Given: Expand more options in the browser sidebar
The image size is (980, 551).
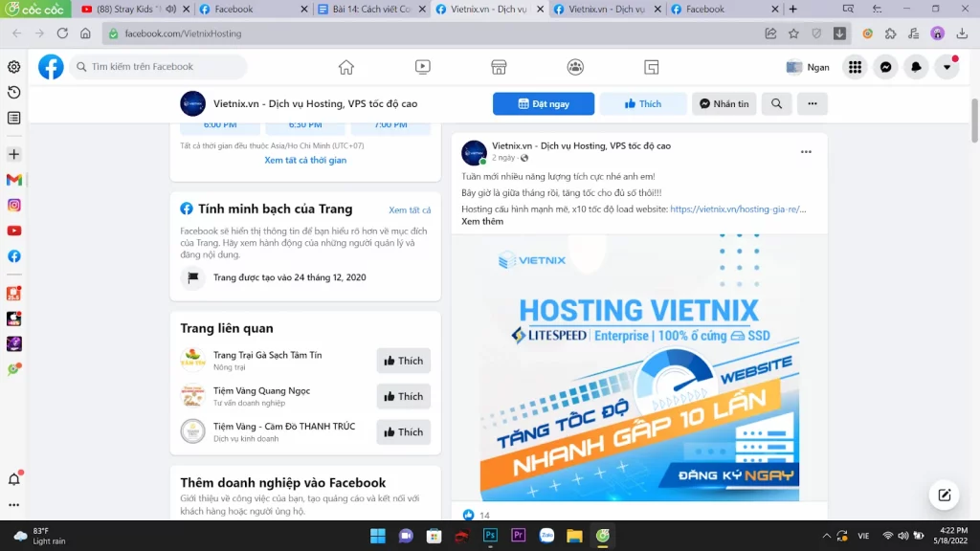Looking at the screenshot, I should [13, 505].
